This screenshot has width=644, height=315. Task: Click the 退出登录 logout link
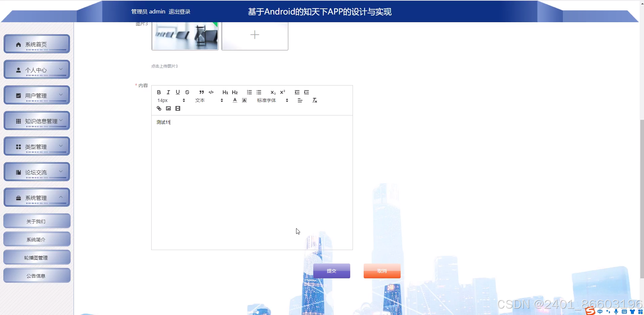pyautogui.click(x=179, y=12)
